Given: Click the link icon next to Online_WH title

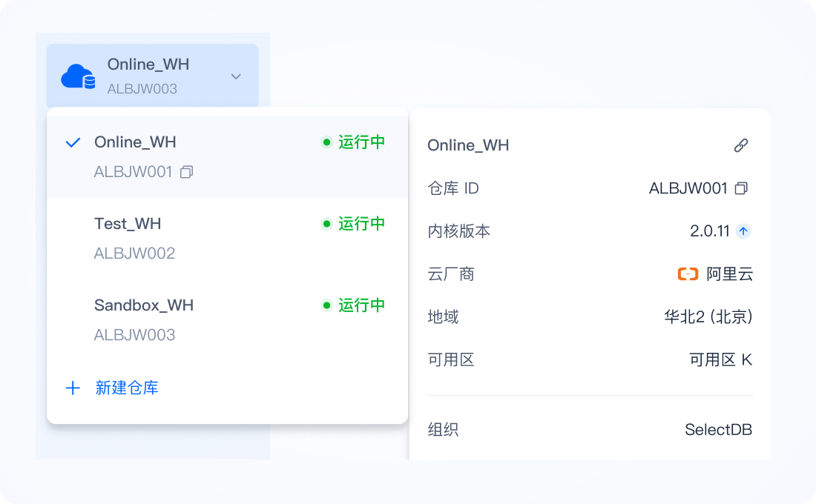Looking at the screenshot, I should pos(742,145).
